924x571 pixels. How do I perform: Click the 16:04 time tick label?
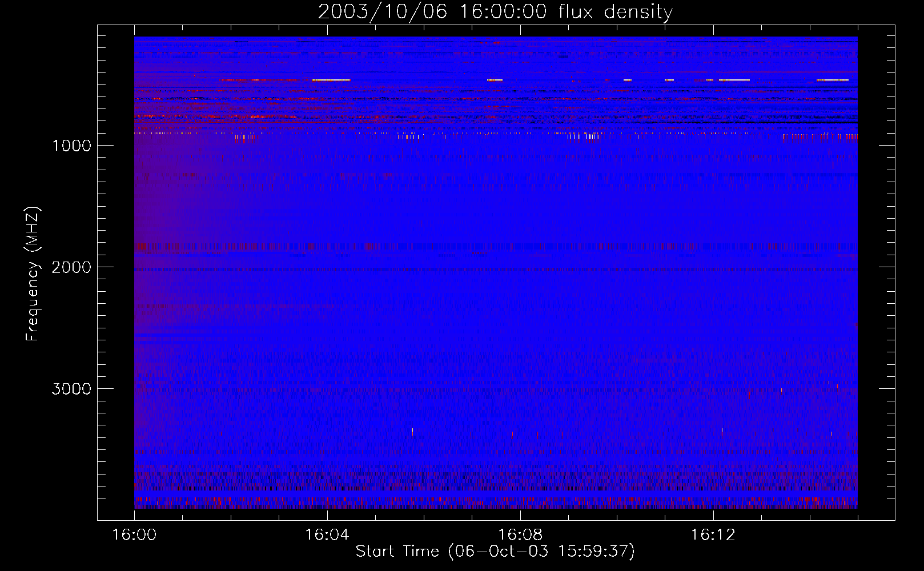(x=327, y=535)
